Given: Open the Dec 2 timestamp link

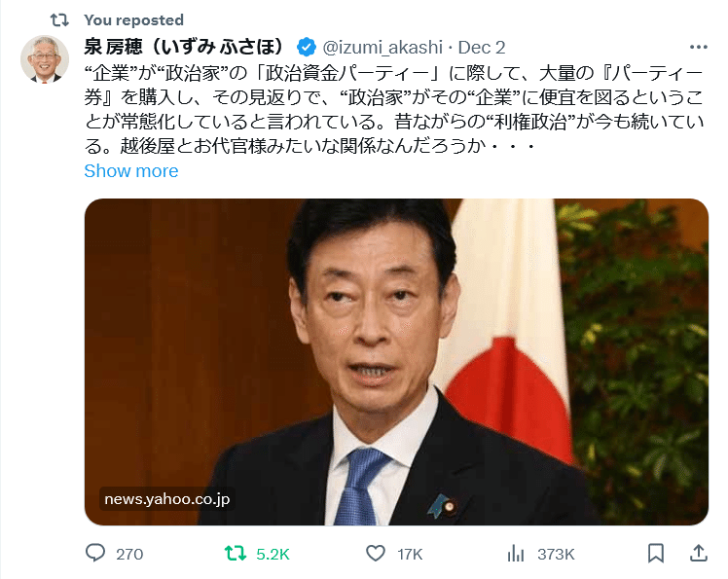Looking at the screenshot, I should 482,47.
